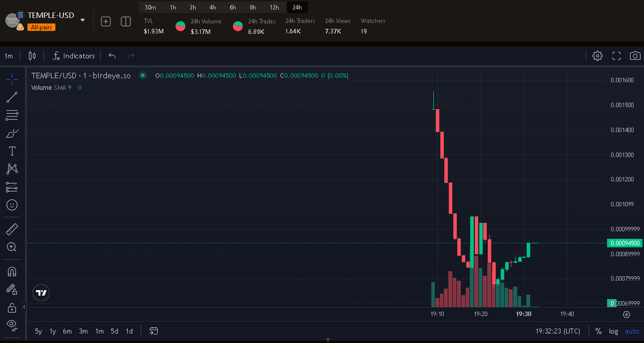The image size is (644, 343).
Task: Click the TradingView logo on chart
Action: click(x=41, y=293)
